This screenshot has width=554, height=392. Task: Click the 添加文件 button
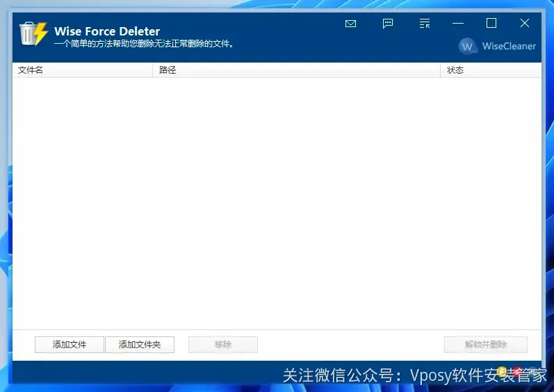[70, 344]
